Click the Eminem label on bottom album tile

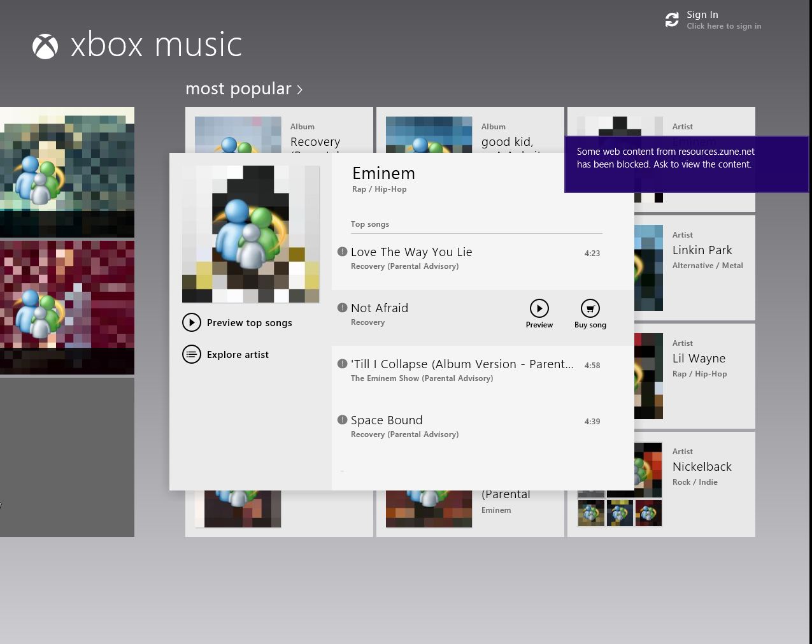tap(496, 510)
